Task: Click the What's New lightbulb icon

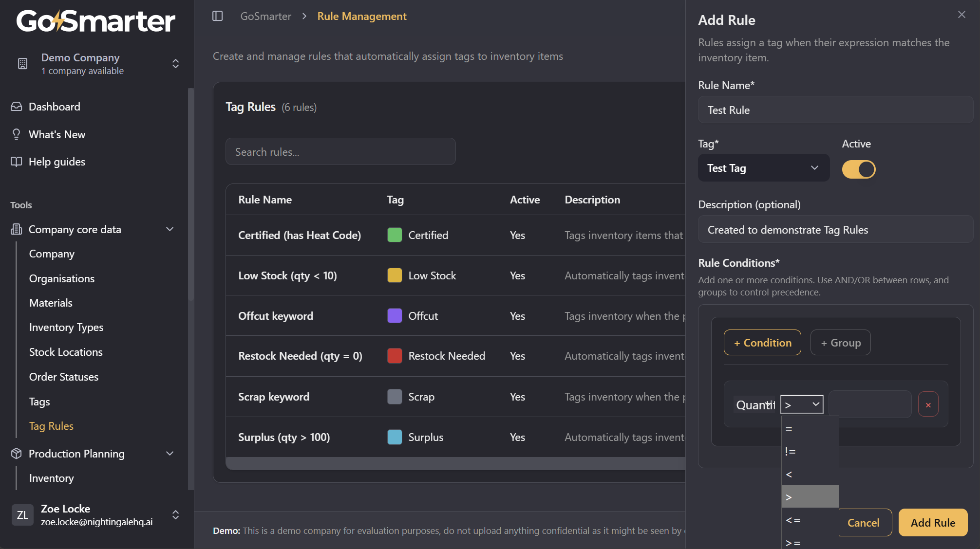Action: (17, 134)
